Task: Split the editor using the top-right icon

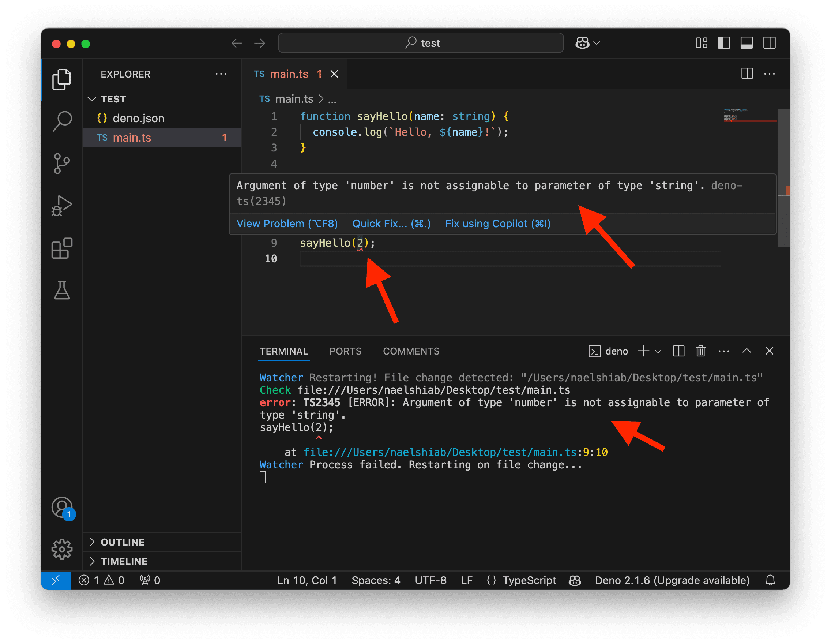Action: (747, 74)
